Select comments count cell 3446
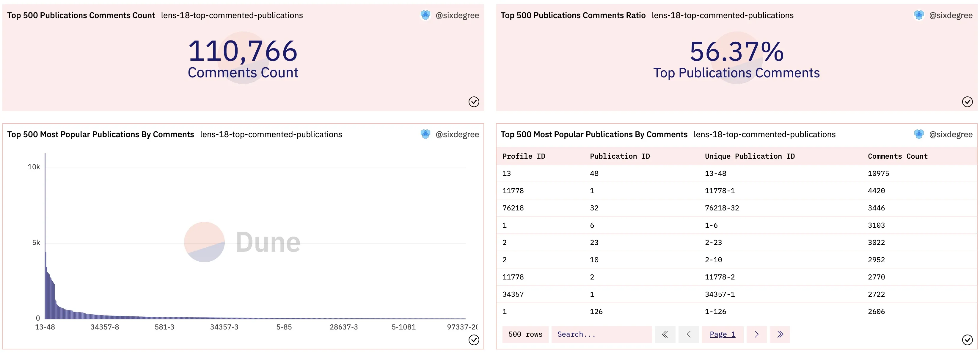The height and width of the screenshot is (353, 980). coord(876,208)
